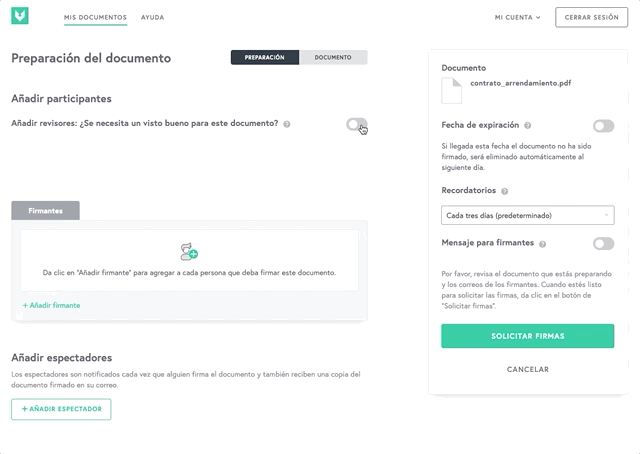
Task: Click the add-signer person icon
Action: [189, 251]
